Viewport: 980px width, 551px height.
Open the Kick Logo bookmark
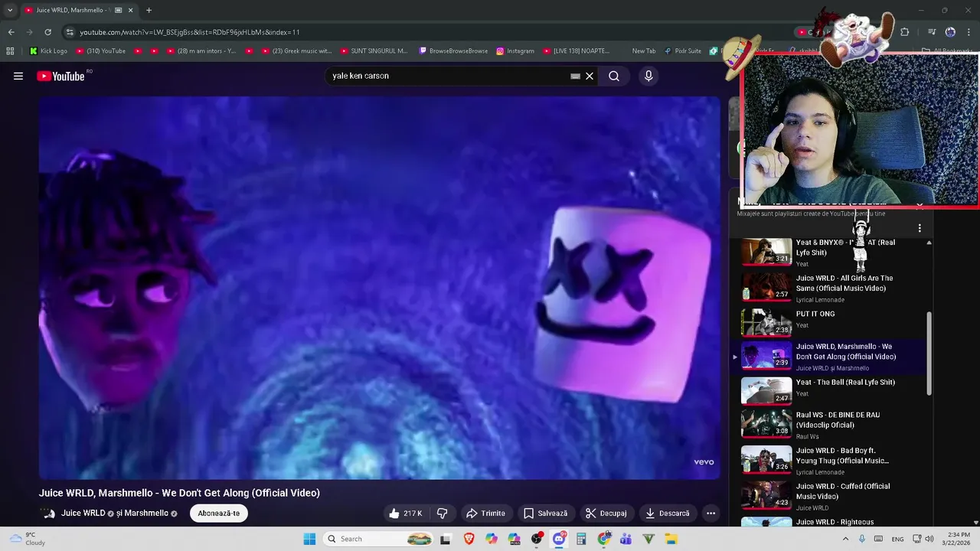[x=48, y=51]
